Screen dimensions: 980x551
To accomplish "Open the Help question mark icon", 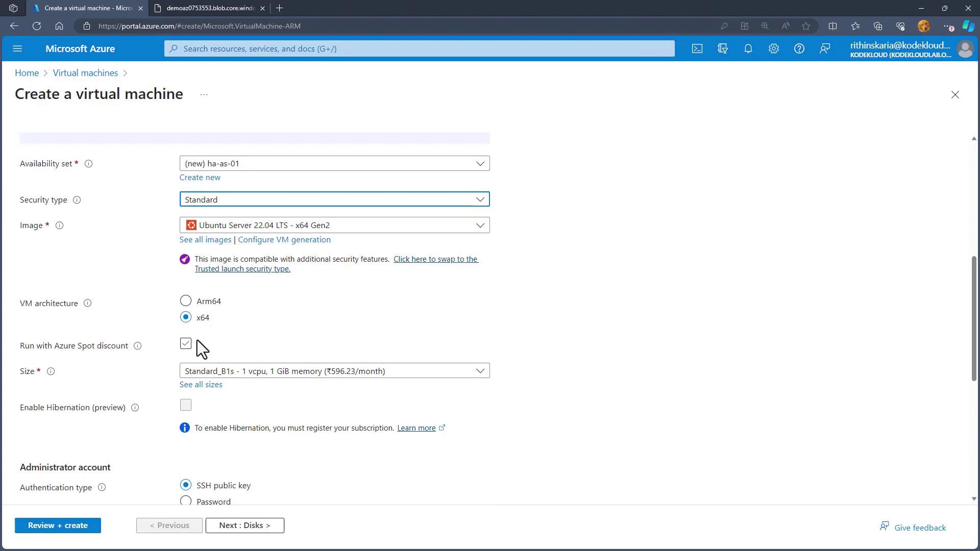I will pos(799,49).
